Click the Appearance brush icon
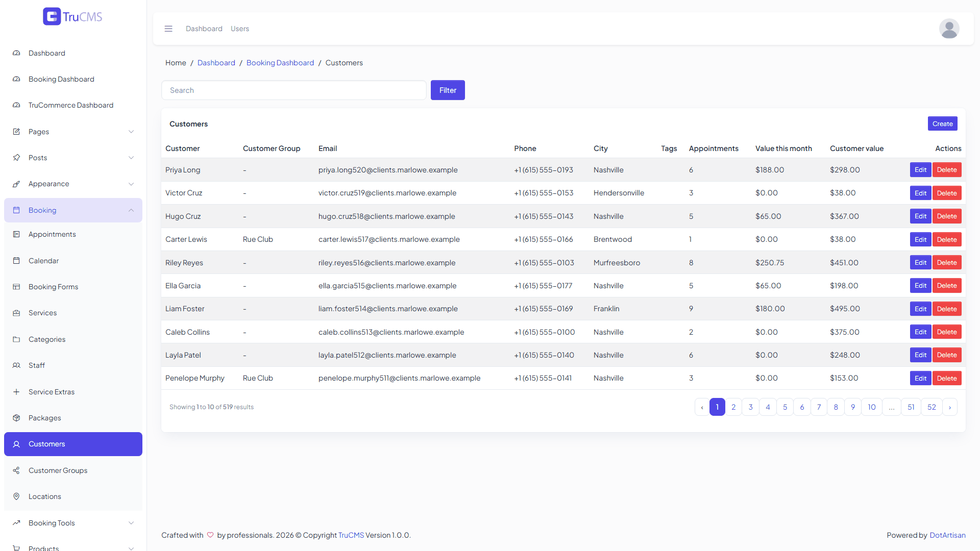 pyautogui.click(x=16, y=184)
